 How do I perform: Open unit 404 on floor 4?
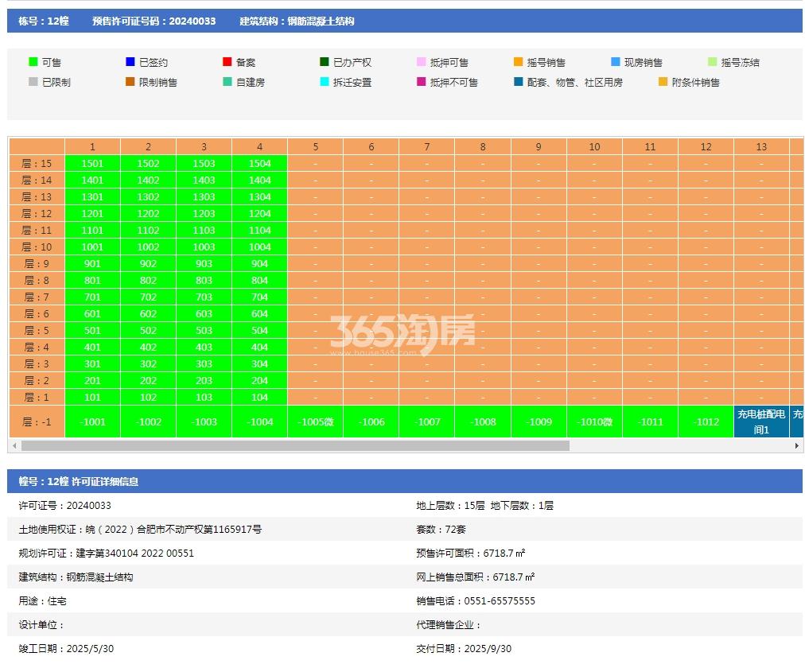pyautogui.click(x=260, y=347)
